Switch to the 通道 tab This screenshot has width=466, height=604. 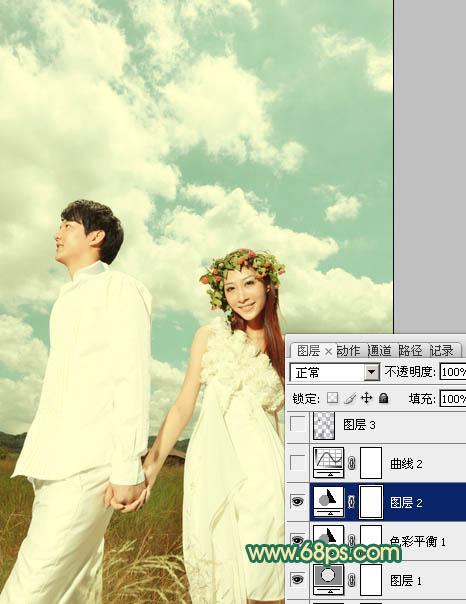[x=379, y=351]
